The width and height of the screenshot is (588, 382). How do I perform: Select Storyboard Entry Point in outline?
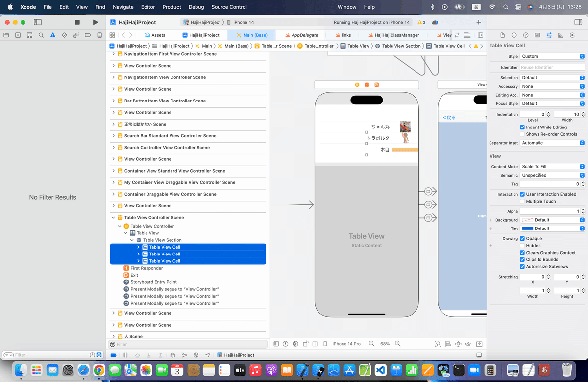coord(153,282)
